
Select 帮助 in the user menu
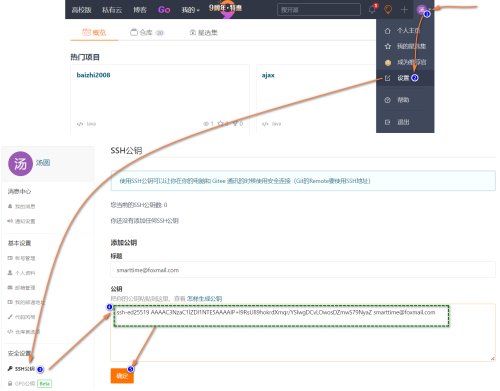405,100
